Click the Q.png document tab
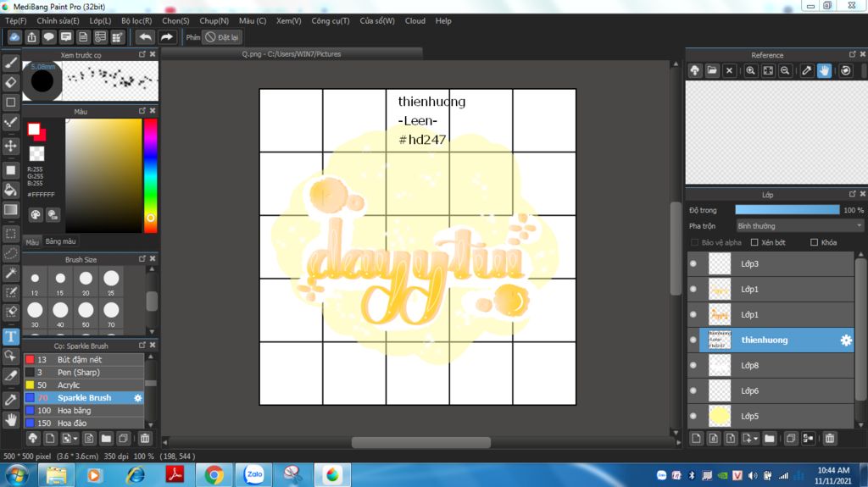The width and height of the screenshot is (868, 487). point(292,54)
